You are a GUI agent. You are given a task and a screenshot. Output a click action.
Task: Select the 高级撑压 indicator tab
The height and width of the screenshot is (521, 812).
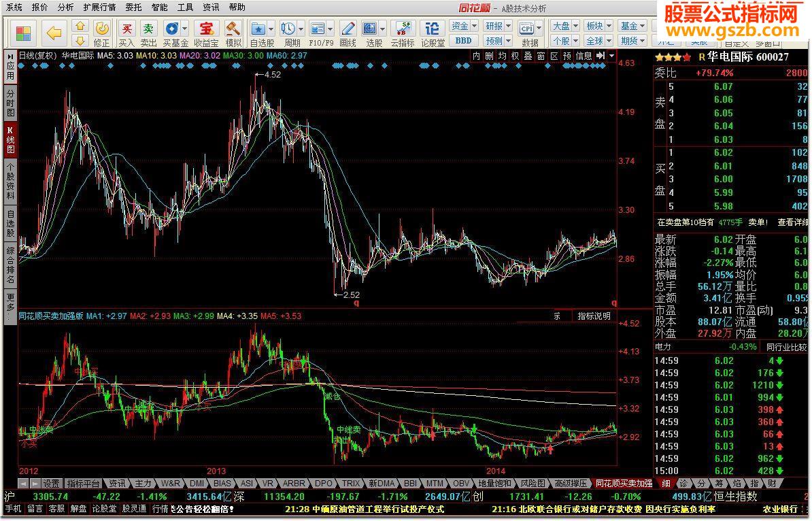(571, 483)
